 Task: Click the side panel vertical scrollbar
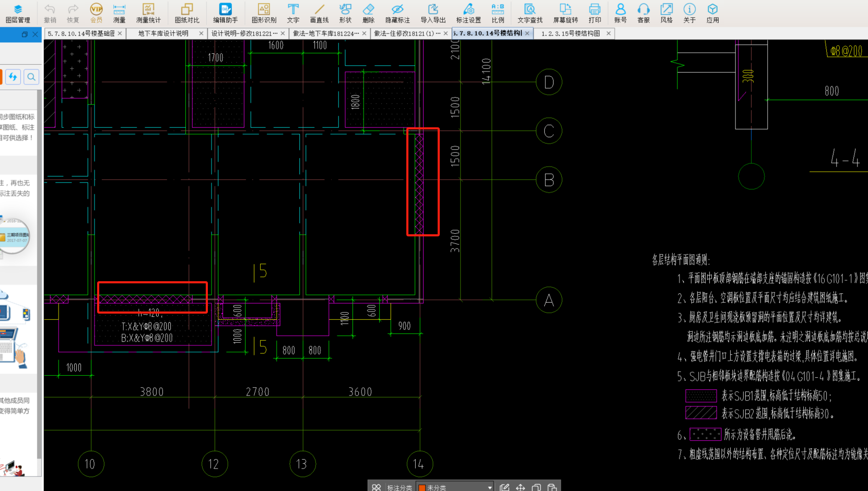39,274
